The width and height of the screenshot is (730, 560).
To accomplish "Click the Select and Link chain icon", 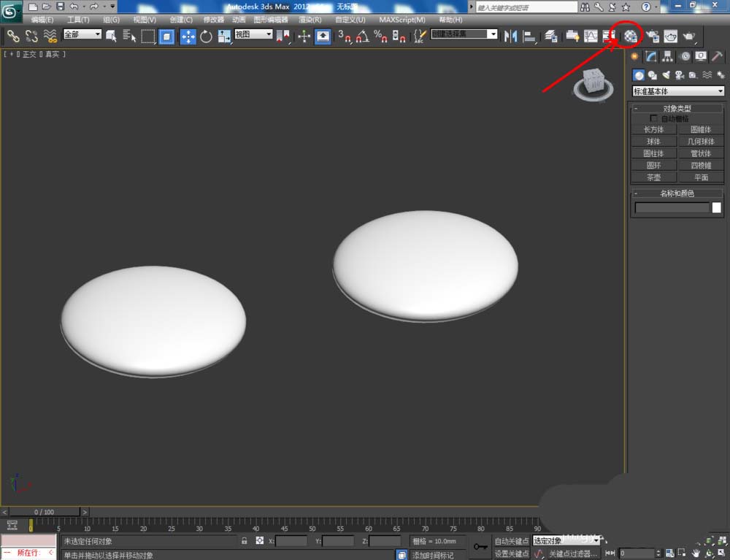I will 13,36.
